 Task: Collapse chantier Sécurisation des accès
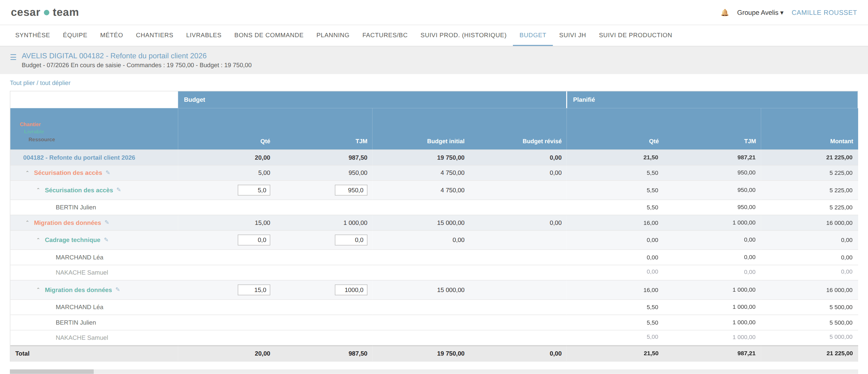[27, 173]
